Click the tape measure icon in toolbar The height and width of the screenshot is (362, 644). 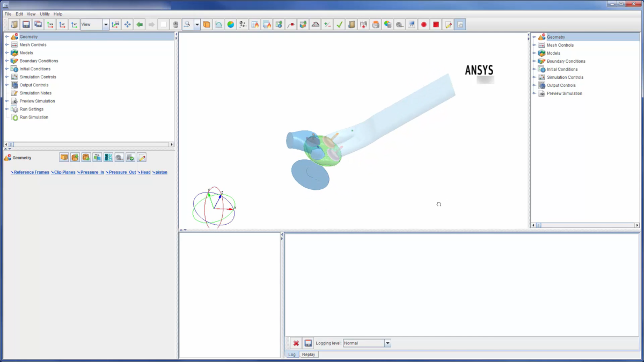pyautogui.click(x=400, y=24)
